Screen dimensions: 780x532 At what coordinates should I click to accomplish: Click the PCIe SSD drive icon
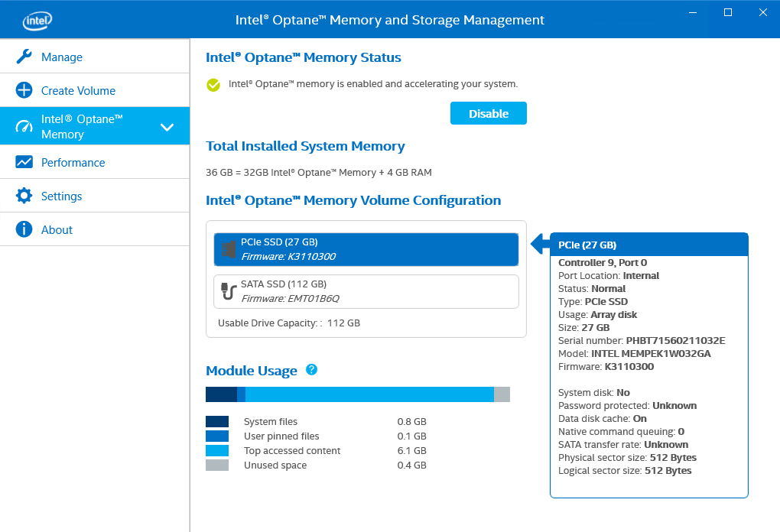pos(229,249)
